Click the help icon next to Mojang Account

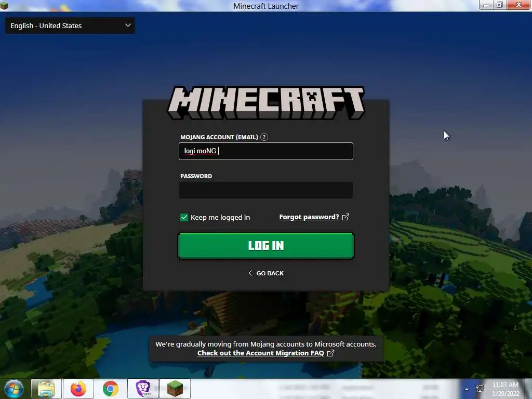coord(264,137)
